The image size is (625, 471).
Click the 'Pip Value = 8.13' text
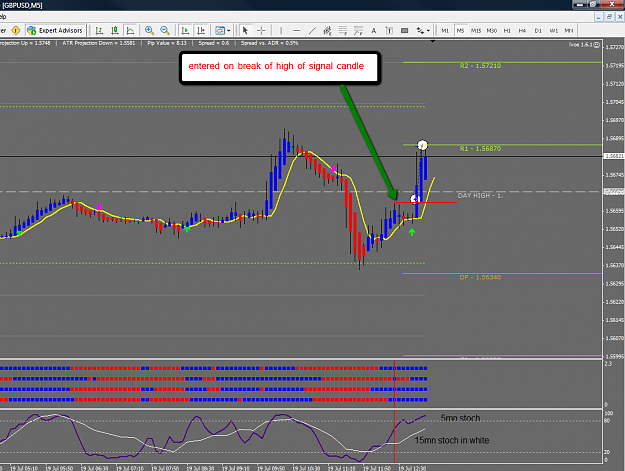pyautogui.click(x=167, y=43)
